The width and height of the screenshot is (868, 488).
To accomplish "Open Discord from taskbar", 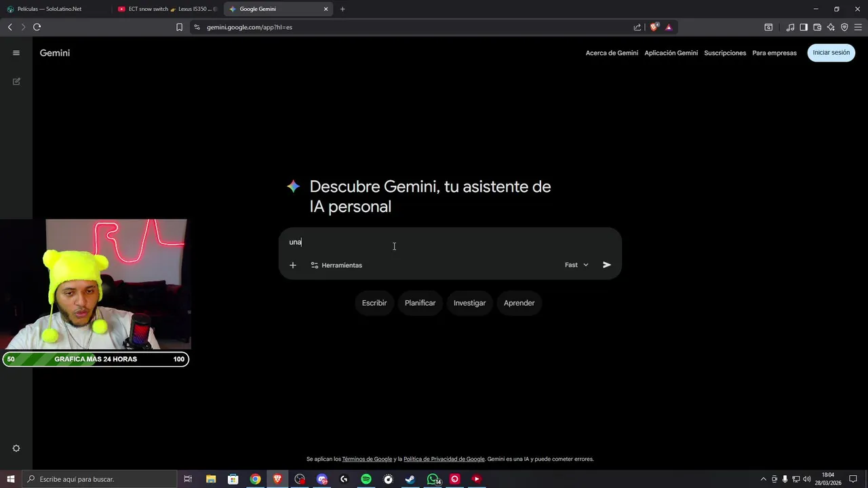I will click(x=322, y=479).
